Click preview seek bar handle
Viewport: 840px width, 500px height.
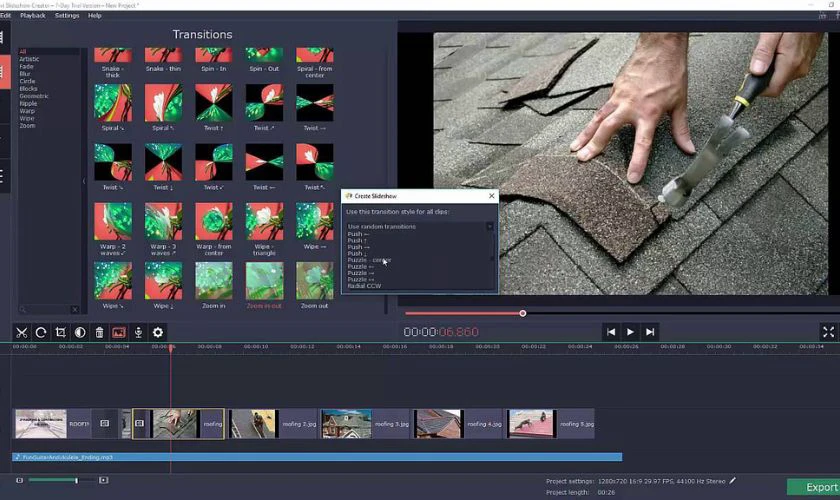point(522,313)
